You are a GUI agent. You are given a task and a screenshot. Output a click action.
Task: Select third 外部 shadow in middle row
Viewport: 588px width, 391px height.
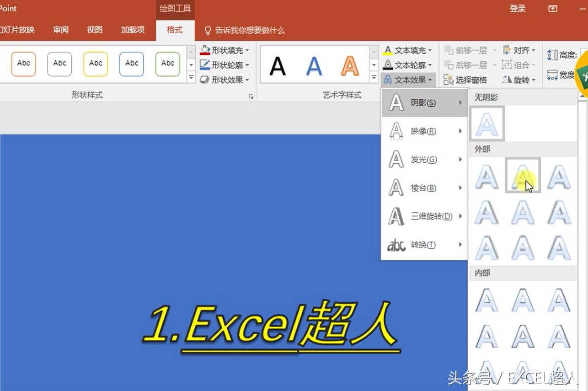559,212
